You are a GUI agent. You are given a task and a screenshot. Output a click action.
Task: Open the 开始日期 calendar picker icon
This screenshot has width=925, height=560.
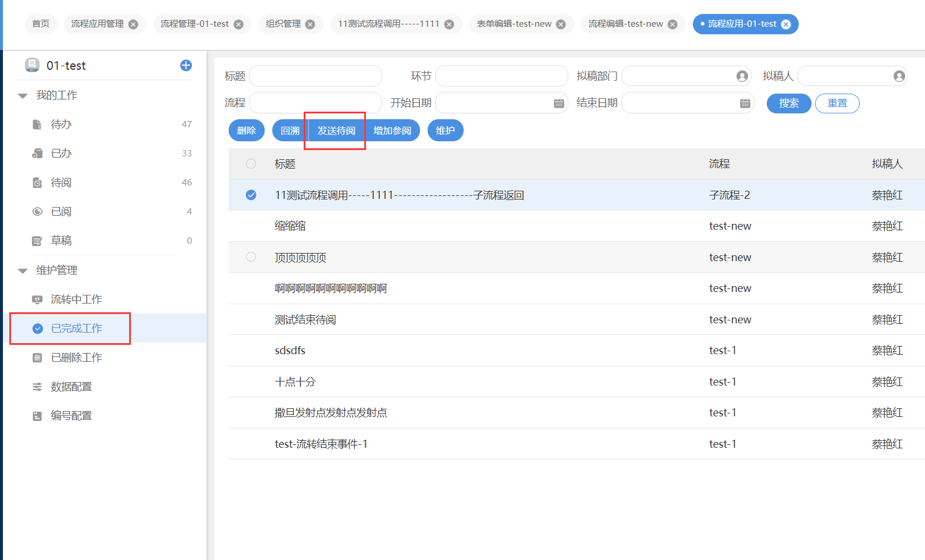coord(558,104)
